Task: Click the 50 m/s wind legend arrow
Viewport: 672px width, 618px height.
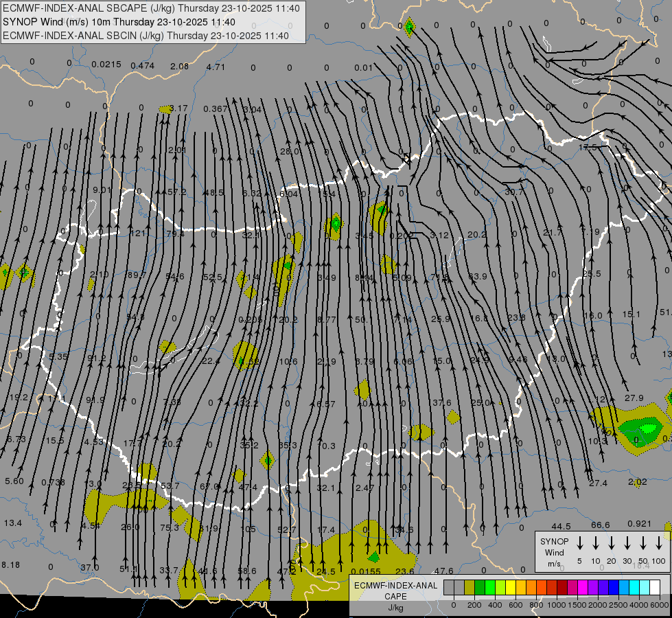Action: 643,543
